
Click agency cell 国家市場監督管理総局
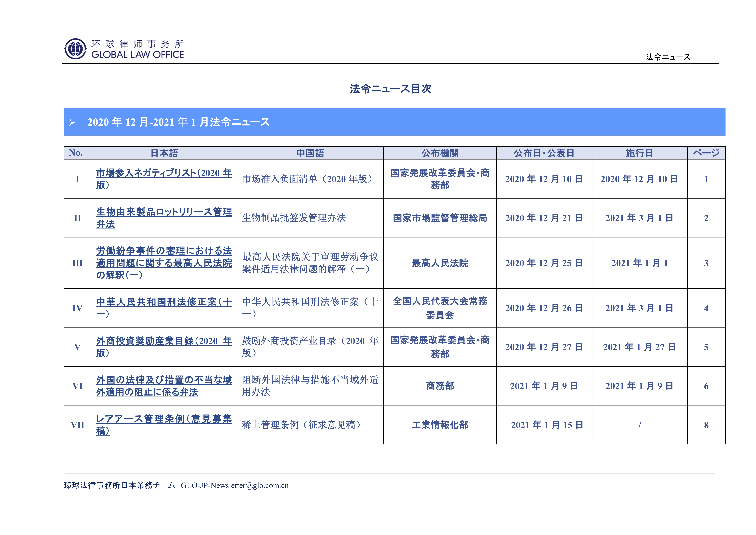pyautogui.click(x=440, y=218)
